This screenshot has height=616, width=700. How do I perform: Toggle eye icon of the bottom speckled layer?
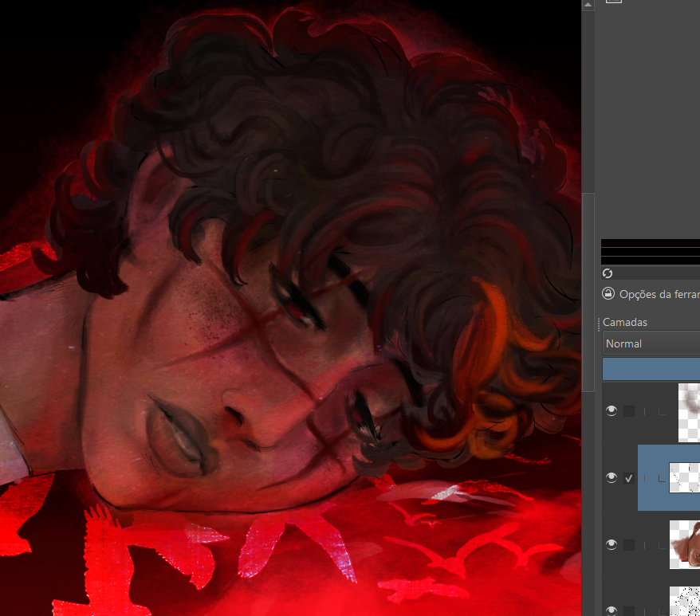point(612,610)
